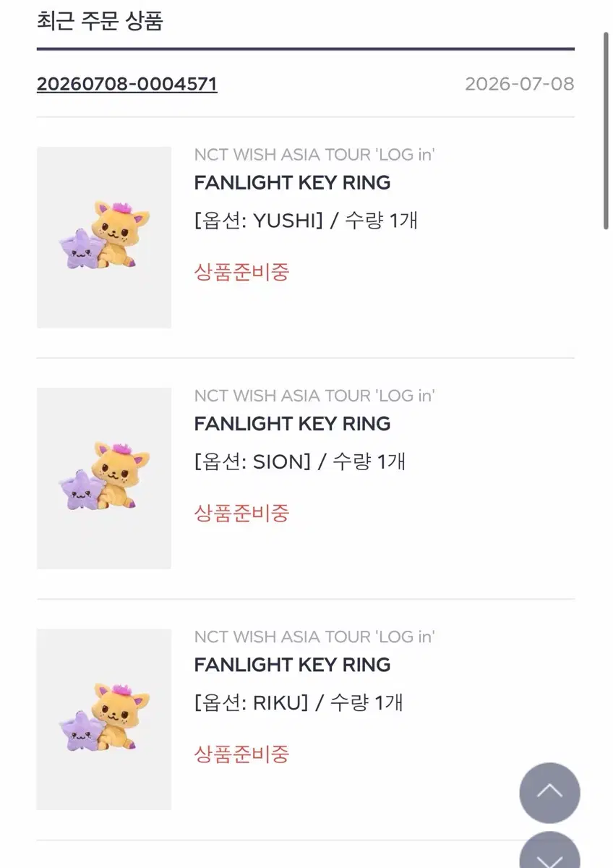This screenshot has width=613, height=868.
Task: Open order number 20260708-0004571
Action: pyautogui.click(x=127, y=84)
